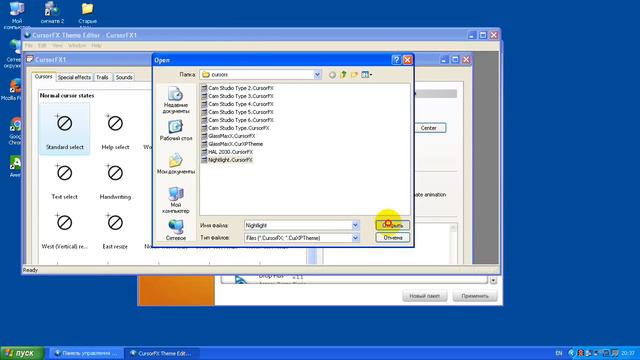Open My Computer in dialog sidebar
640x360 pixels.
coord(176,200)
